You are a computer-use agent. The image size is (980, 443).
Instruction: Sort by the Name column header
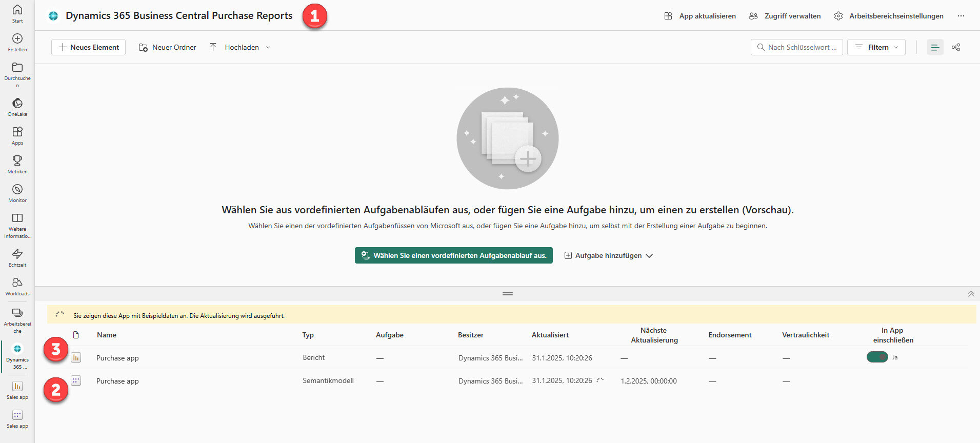[x=107, y=335]
